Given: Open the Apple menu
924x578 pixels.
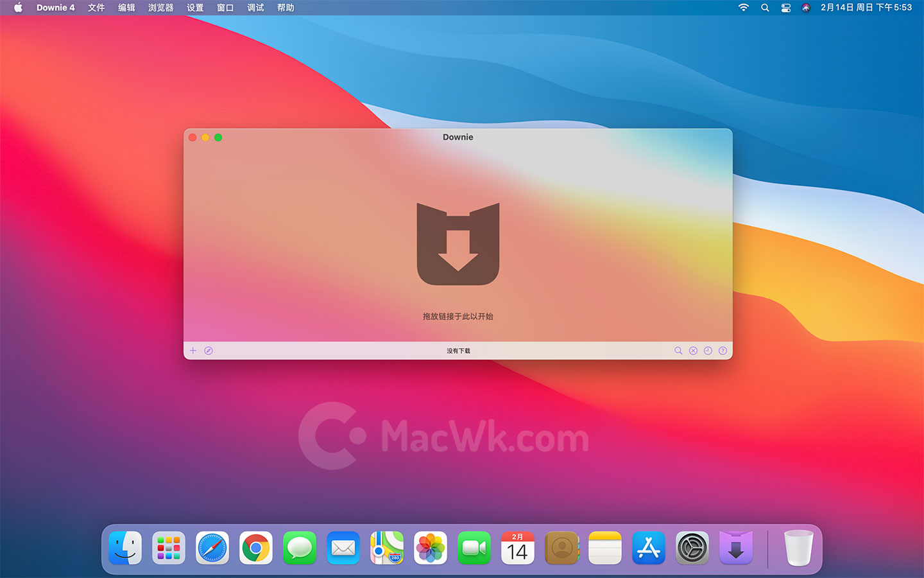Looking at the screenshot, I should tap(18, 8).
